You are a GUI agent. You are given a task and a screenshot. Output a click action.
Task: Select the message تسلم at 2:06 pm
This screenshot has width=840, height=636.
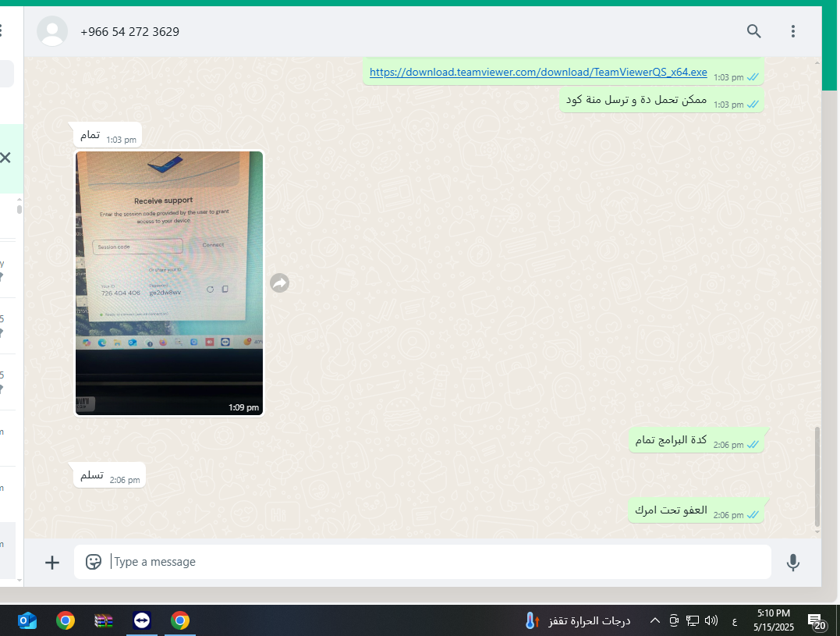pos(109,475)
